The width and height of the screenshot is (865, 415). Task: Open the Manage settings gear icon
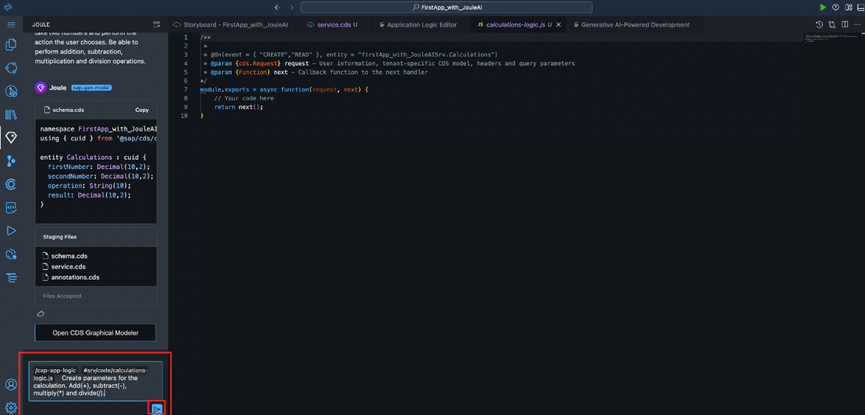11,406
